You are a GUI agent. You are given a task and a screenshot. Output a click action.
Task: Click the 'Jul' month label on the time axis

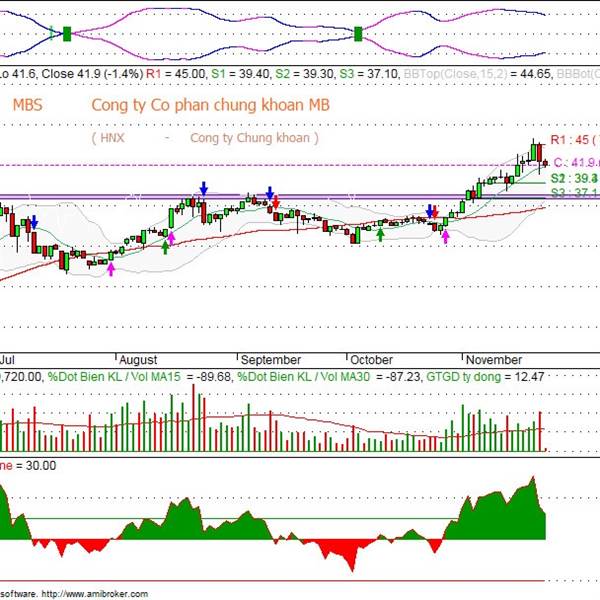click(7, 360)
